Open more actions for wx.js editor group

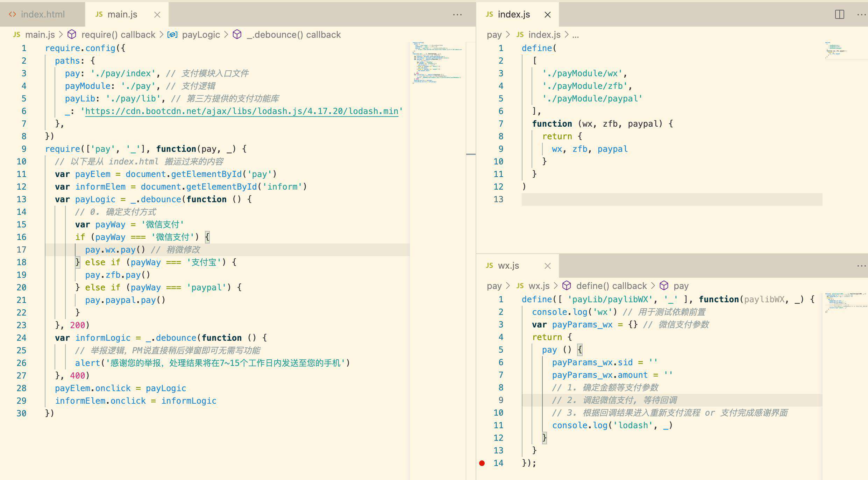(x=861, y=266)
